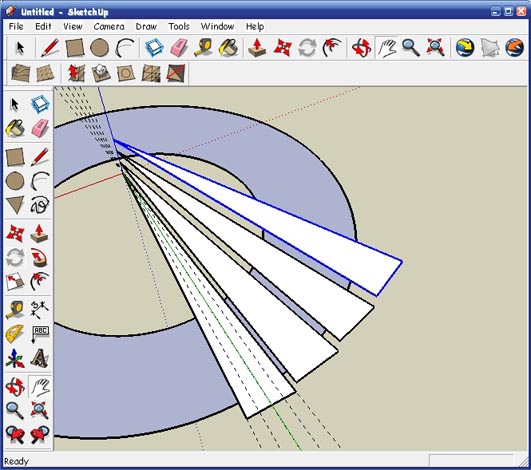Activate the Sandbox Smoove tool
Image resolution: width=531 pixels, height=470 pixels.
click(x=76, y=73)
